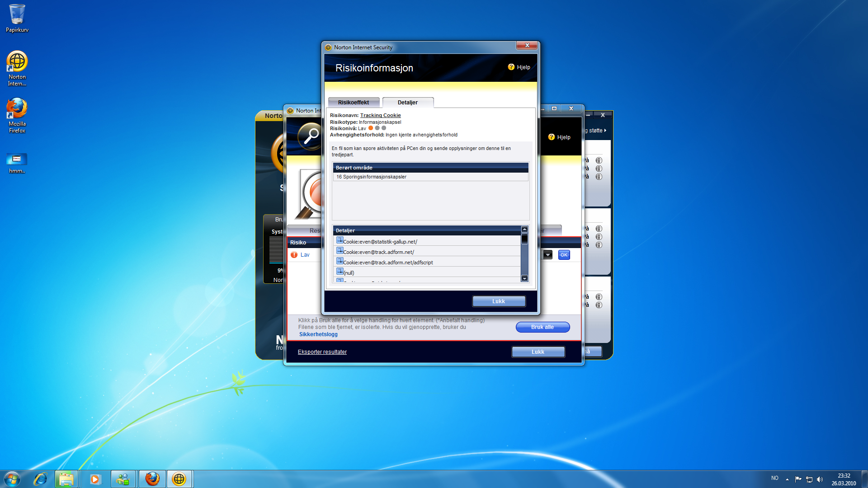Click the volume speaker tray icon
The width and height of the screenshot is (868, 488).
[820, 479]
